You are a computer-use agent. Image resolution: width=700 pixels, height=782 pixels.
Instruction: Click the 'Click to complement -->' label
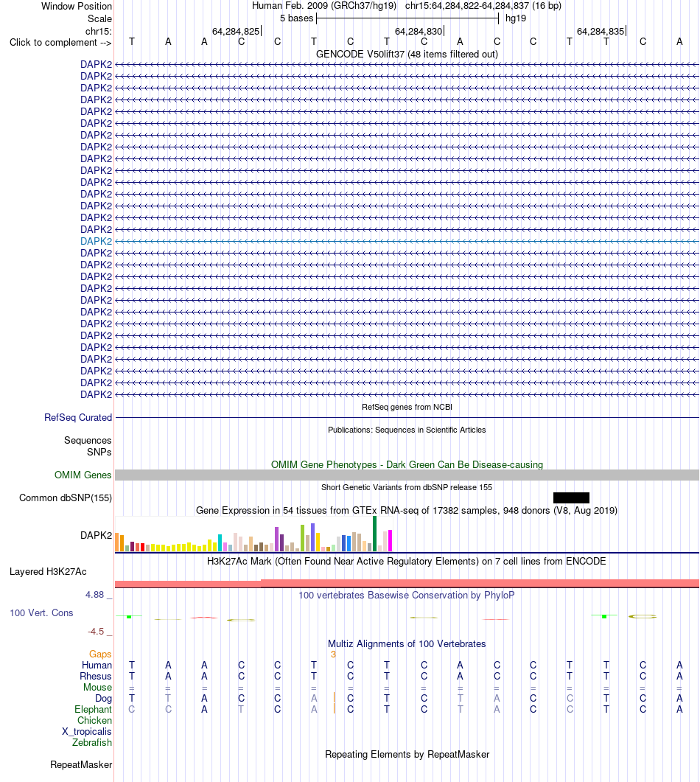click(x=60, y=43)
